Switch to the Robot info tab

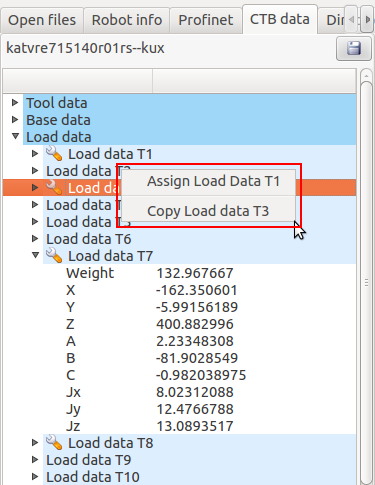point(127,20)
